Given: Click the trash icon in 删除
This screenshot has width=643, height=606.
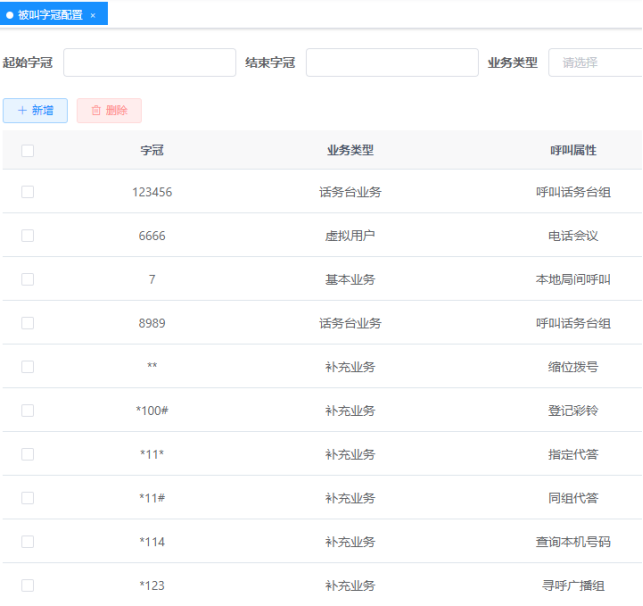Looking at the screenshot, I should point(96,111).
